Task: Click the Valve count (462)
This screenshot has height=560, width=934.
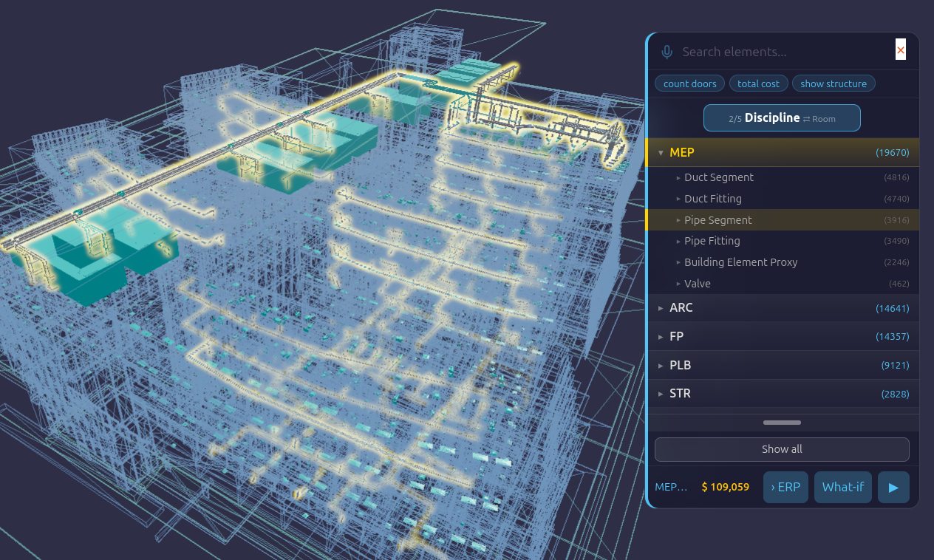Action: point(899,284)
